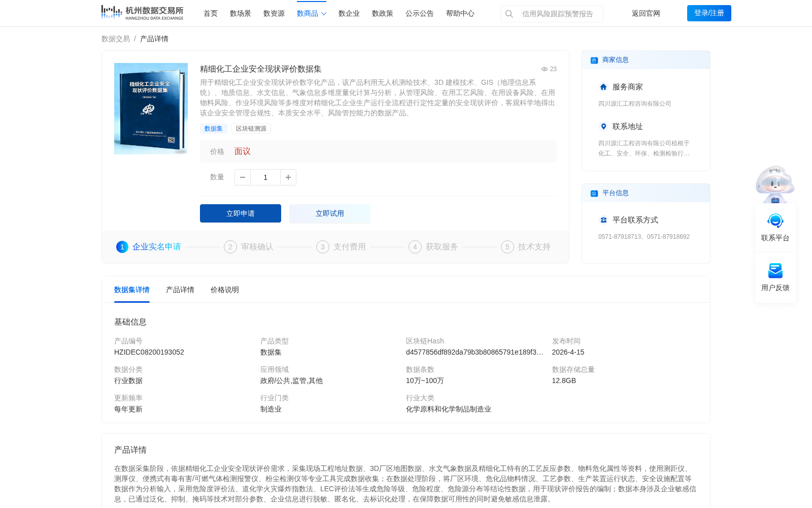Click 基础信息 section heading
This screenshot has height=508, width=812.
(130, 322)
